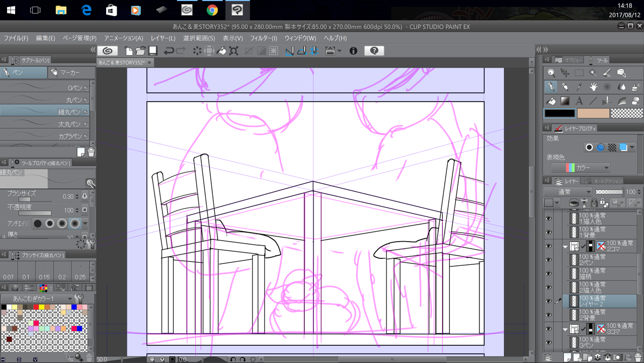This screenshot has width=644, height=363.
Task: Create a new raster layer
Action: [567, 357]
